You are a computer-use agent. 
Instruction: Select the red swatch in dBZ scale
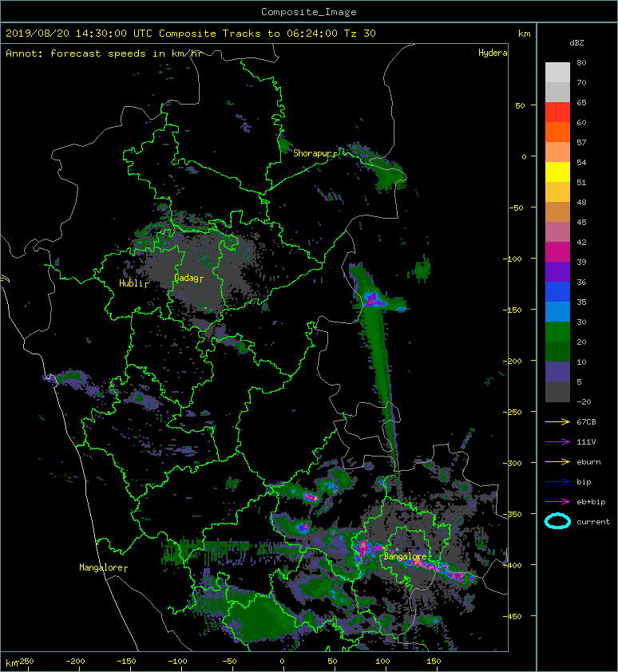(x=557, y=113)
